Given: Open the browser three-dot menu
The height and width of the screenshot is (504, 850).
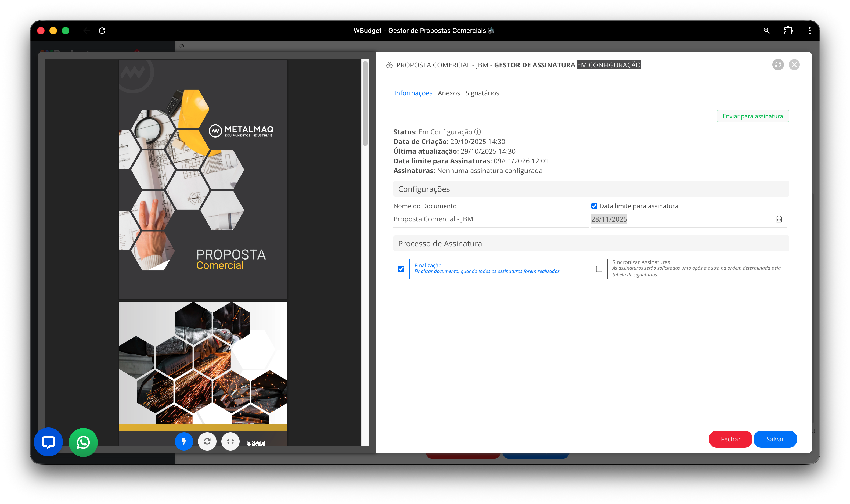Looking at the screenshot, I should coord(810,31).
